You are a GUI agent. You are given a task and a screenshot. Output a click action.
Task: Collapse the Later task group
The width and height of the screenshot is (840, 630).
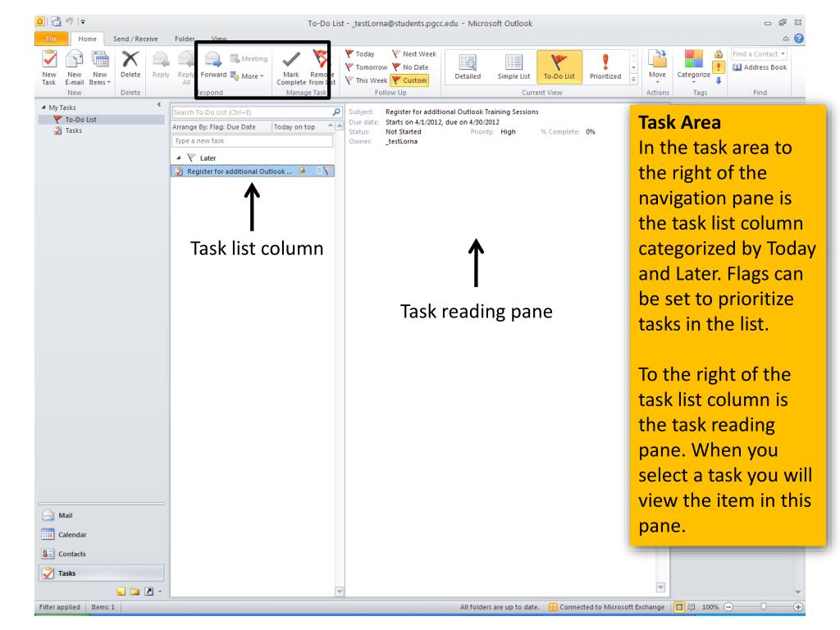pos(179,158)
